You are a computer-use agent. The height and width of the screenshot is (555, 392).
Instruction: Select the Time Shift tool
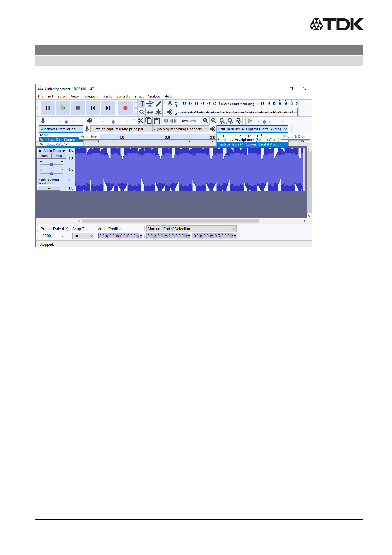[x=150, y=112]
